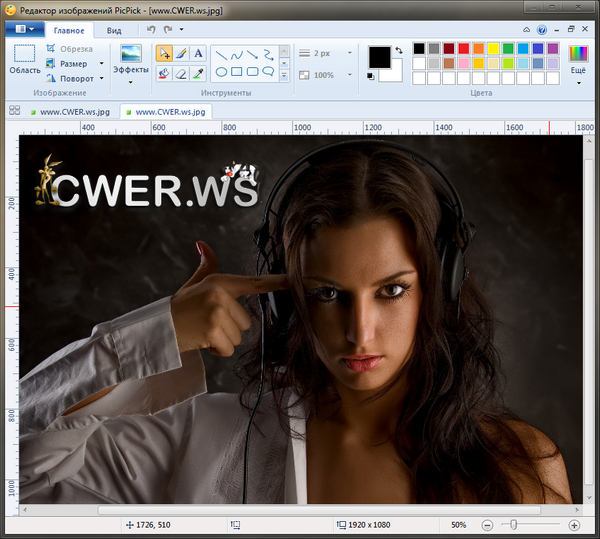Click the Undo arrow in title bar
This screenshot has width=600, height=539.
pyautogui.click(x=152, y=30)
